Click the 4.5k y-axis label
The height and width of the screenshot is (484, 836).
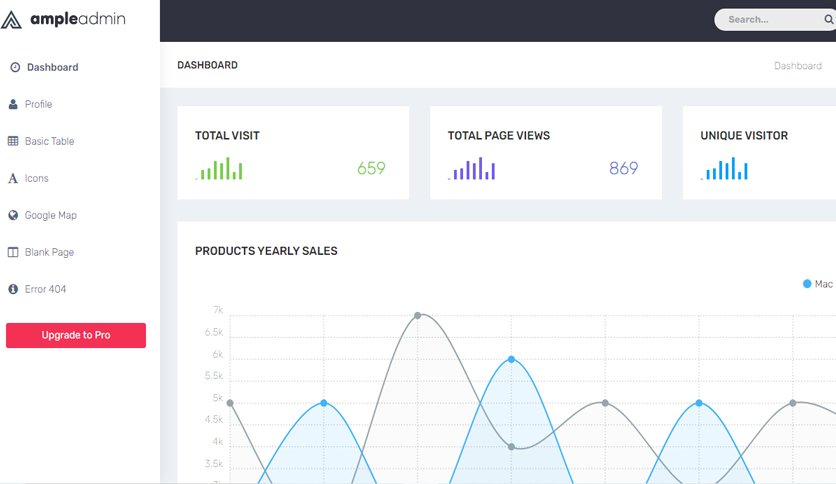coord(214,420)
